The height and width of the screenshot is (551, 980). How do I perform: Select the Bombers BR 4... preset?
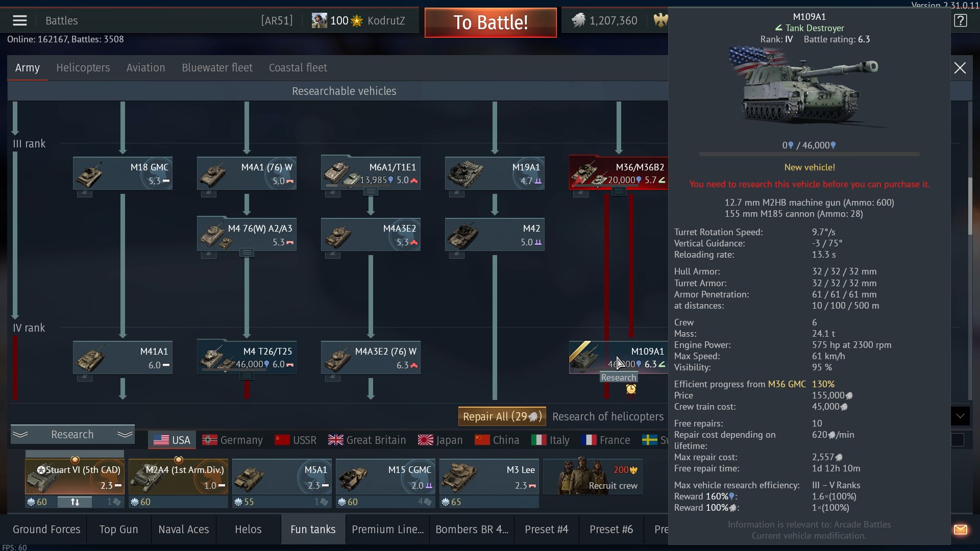(x=472, y=530)
